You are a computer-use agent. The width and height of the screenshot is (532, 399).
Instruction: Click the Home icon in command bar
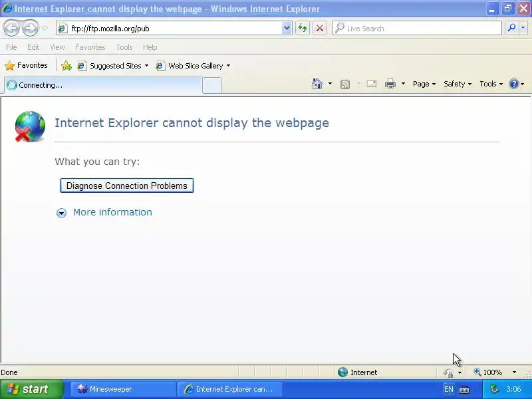click(x=317, y=84)
